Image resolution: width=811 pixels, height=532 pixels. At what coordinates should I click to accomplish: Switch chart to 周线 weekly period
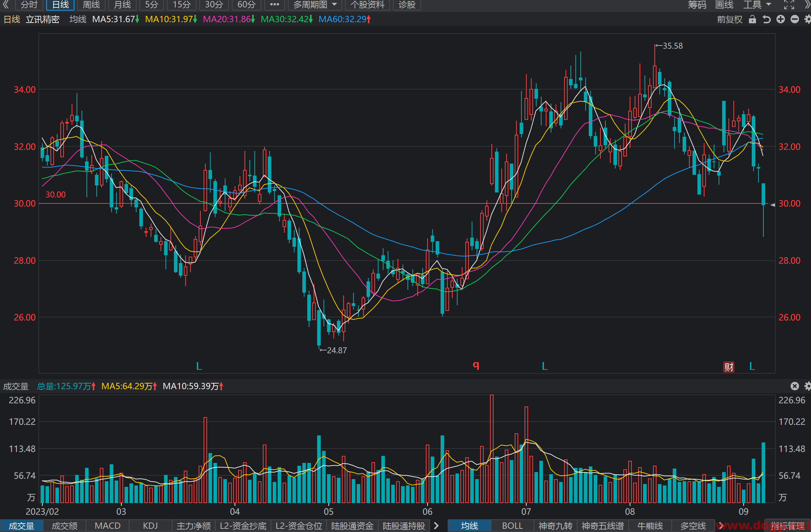[x=91, y=5]
